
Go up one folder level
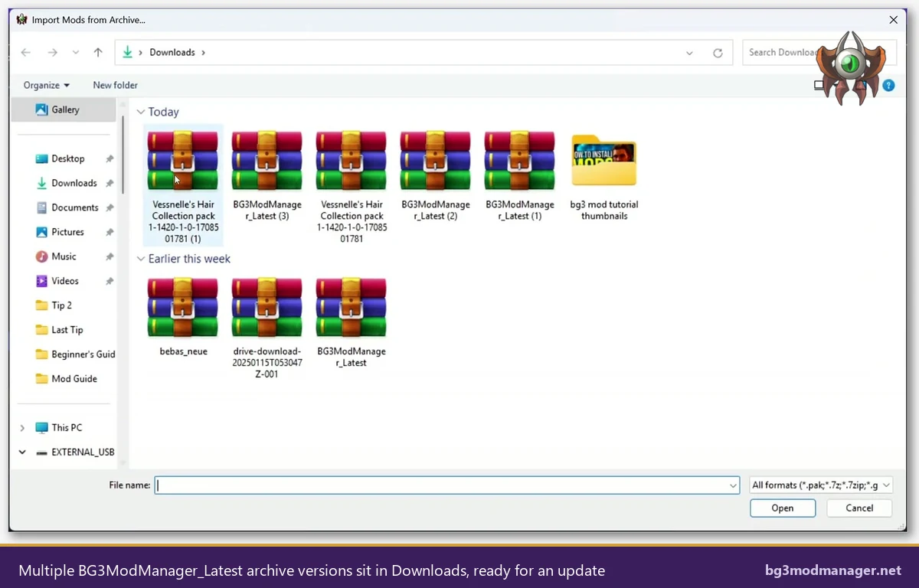(98, 53)
